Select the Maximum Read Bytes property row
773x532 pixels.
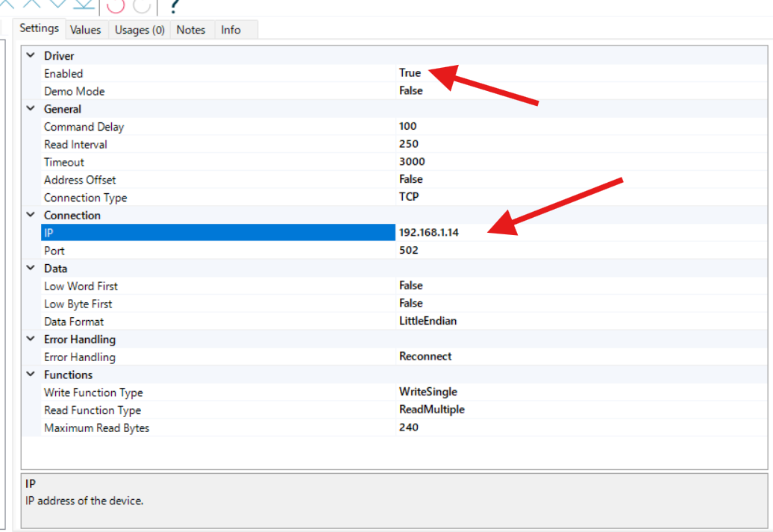[96, 428]
